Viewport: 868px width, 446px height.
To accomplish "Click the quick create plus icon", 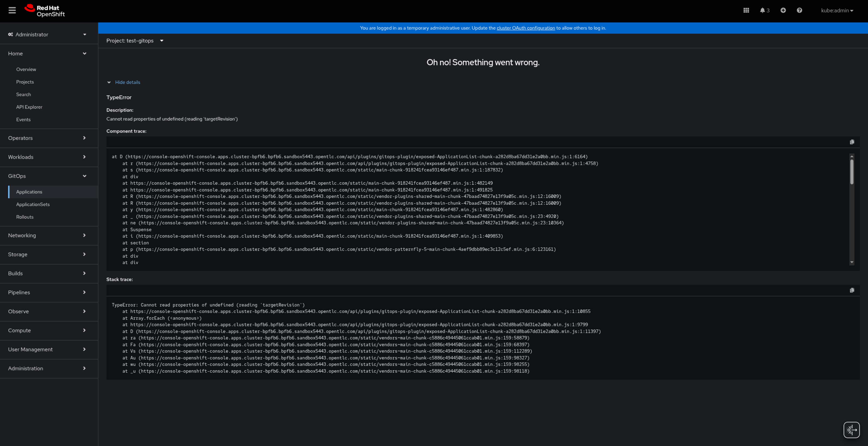I will 783,10.
